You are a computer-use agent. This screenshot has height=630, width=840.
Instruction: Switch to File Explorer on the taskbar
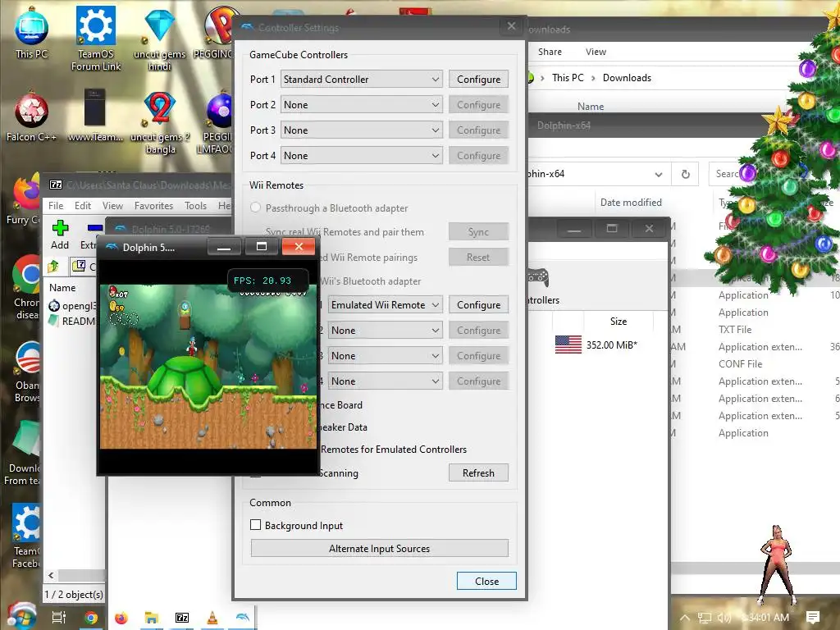tap(152, 618)
